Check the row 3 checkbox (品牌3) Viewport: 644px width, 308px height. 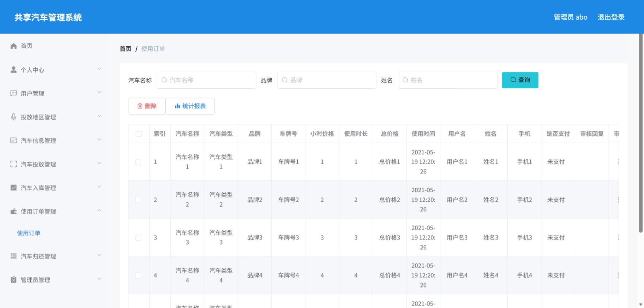[x=138, y=238]
